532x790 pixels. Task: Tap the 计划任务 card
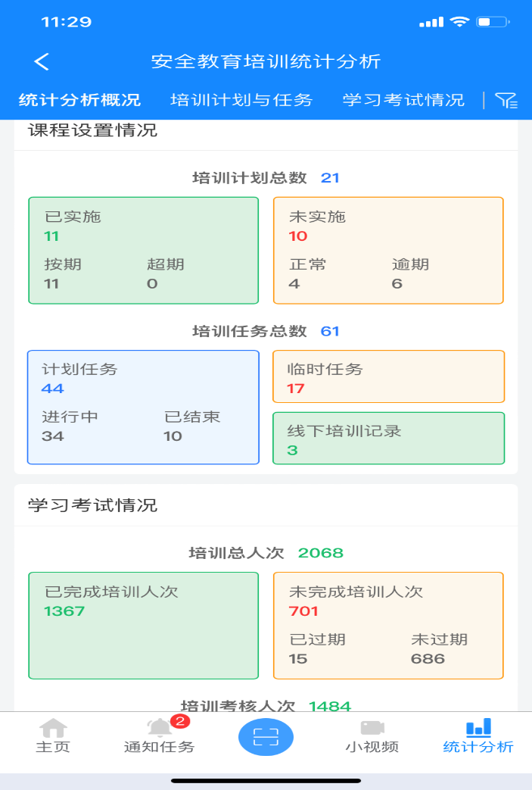pos(144,407)
